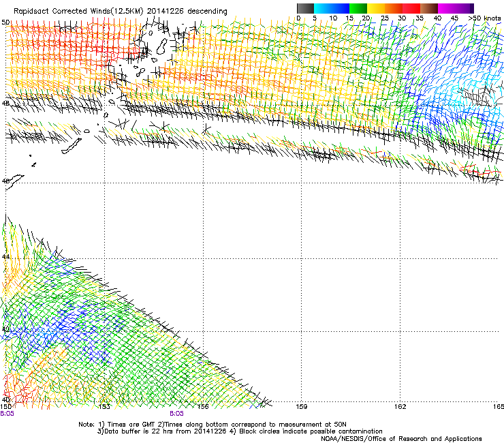504x443 pixels.
Task: Click the '156' longitude axis label
Action: click(203, 407)
